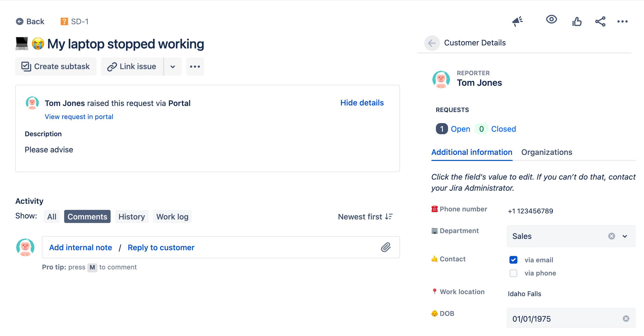Image resolution: width=644 pixels, height=336 pixels.
Task: Open more options beside Link issue
Action: (x=195, y=67)
